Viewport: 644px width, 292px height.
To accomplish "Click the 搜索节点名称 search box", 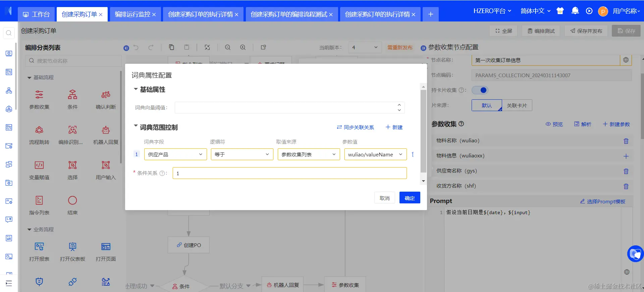I will (73, 61).
